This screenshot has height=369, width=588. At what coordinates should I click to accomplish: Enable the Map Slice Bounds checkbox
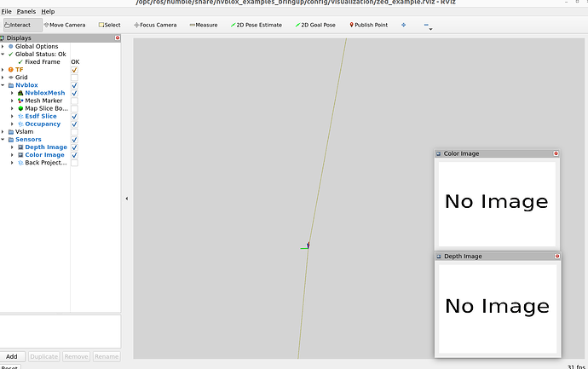74,109
